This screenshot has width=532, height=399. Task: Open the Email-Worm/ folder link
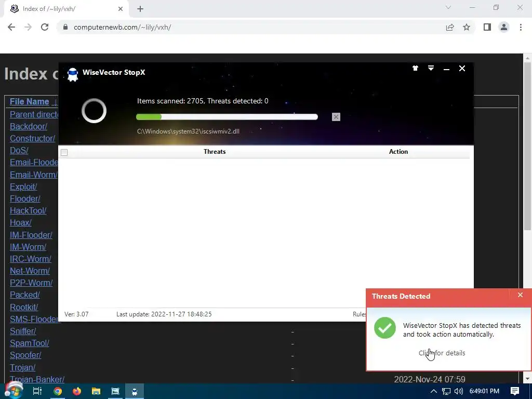34,175
